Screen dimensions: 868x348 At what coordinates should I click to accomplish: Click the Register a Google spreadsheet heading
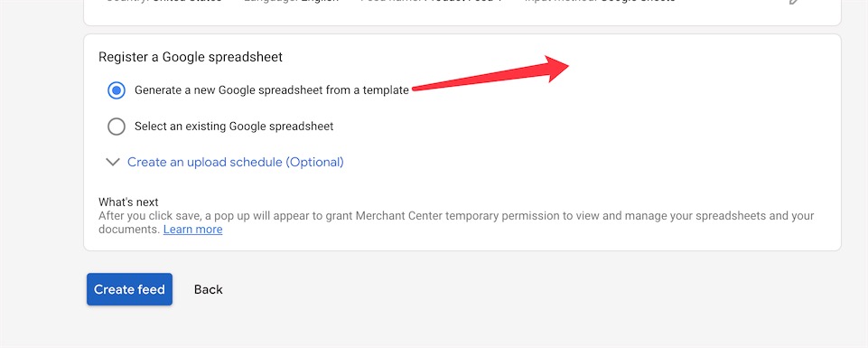pyautogui.click(x=191, y=57)
